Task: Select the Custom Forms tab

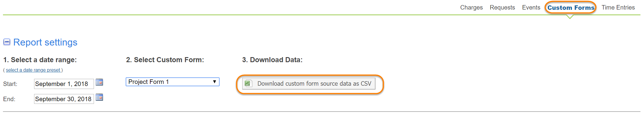Action: point(571,8)
